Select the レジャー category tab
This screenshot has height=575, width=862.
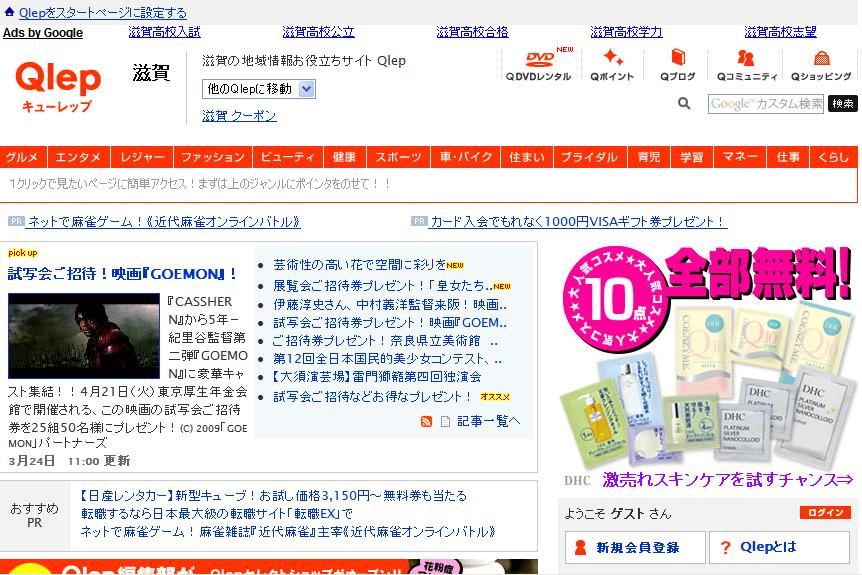[x=142, y=157]
